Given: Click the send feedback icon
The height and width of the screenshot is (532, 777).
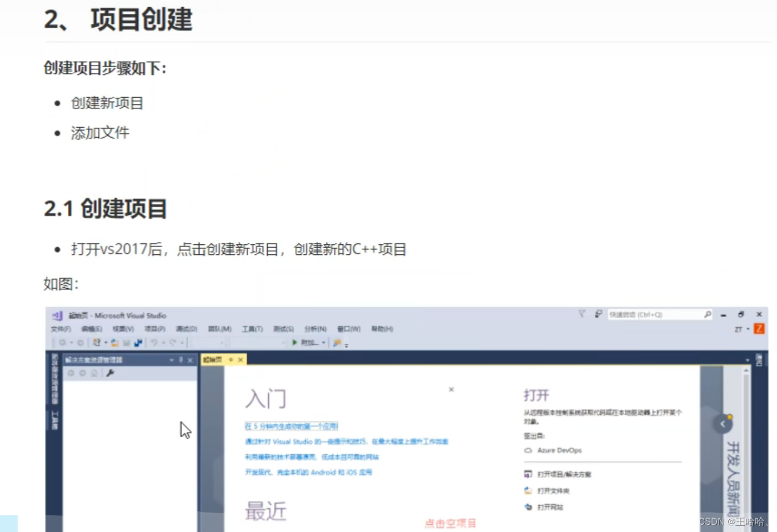Looking at the screenshot, I should coord(598,314).
